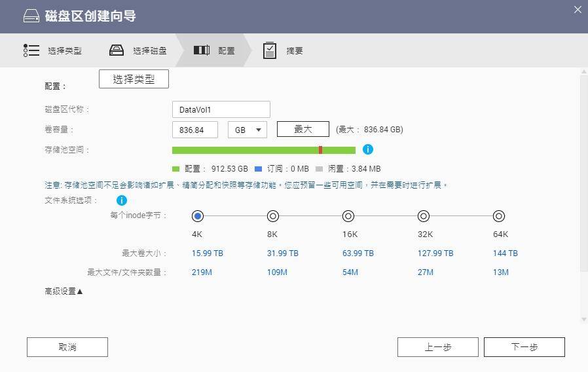Go to the 配置 step tab
588x372 pixels.
[214, 50]
